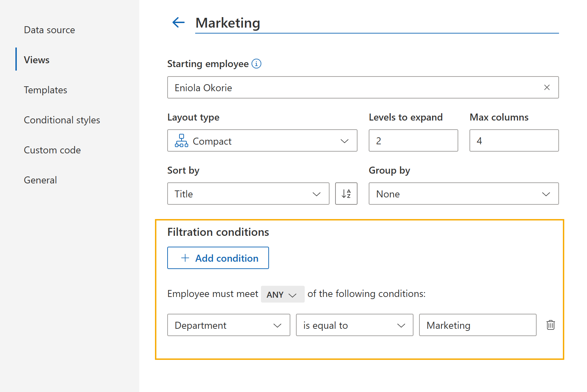
Task: Select the Views section
Action: (37, 60)
